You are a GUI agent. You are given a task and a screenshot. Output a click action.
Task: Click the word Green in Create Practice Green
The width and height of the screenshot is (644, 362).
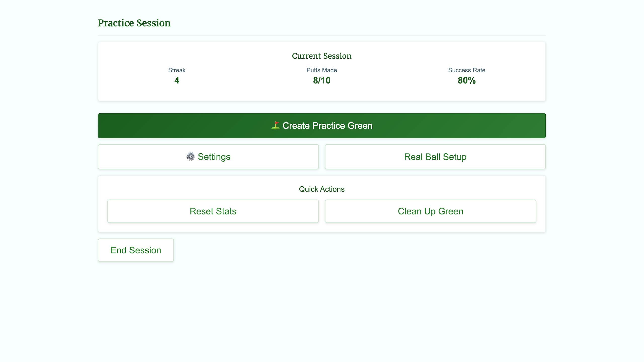360,125
